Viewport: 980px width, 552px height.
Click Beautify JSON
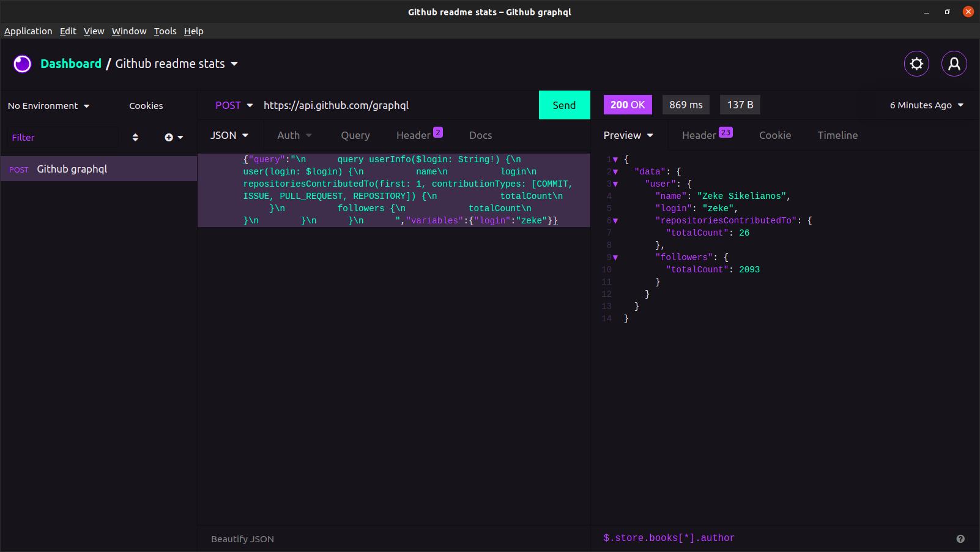click(242, 539)
